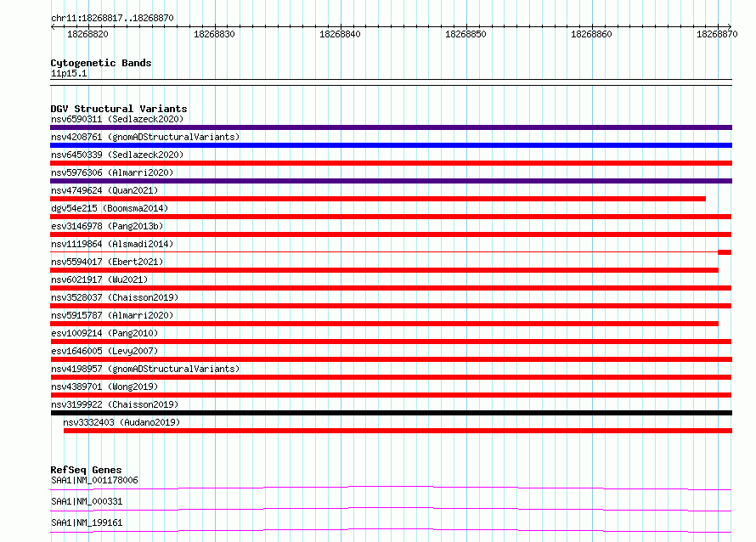Viewport: 756px width, 542px height.
Task: Click the short red block of nsv1119864
Action: (x=725, y=252)
